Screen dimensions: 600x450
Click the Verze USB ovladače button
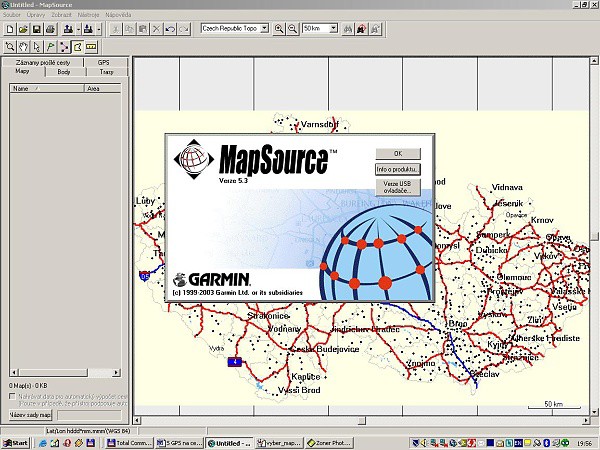tap(398, 187)
